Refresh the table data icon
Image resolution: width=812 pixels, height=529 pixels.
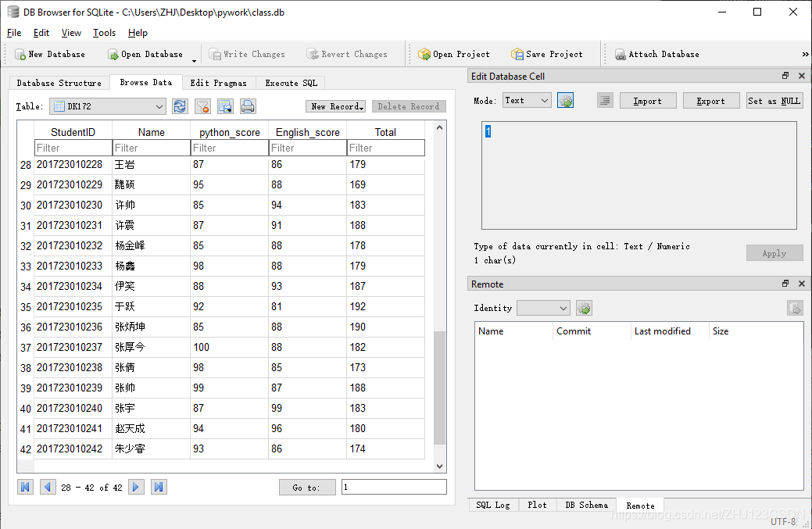(180, 106)
